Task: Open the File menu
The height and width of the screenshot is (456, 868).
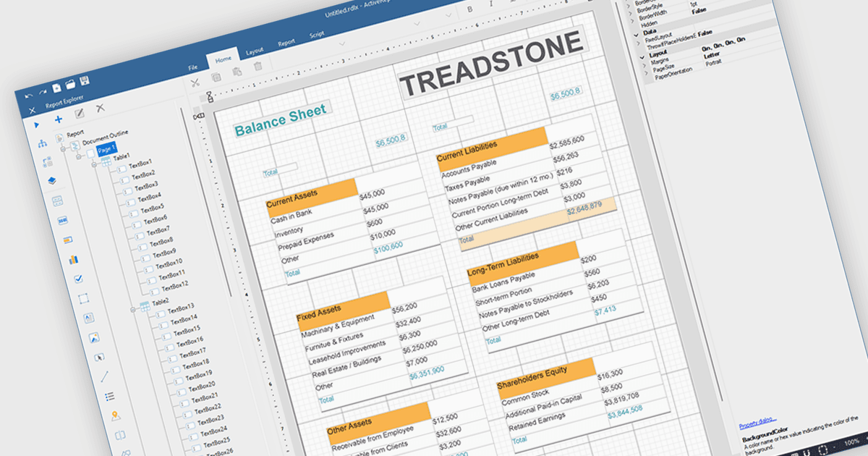Action: (x=193, y=67)
